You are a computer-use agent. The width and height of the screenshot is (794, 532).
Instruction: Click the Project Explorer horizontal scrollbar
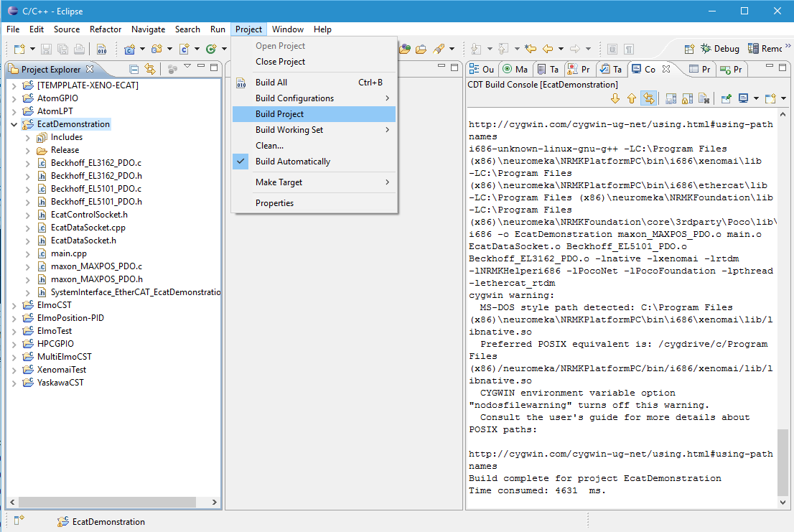(107, 502)
